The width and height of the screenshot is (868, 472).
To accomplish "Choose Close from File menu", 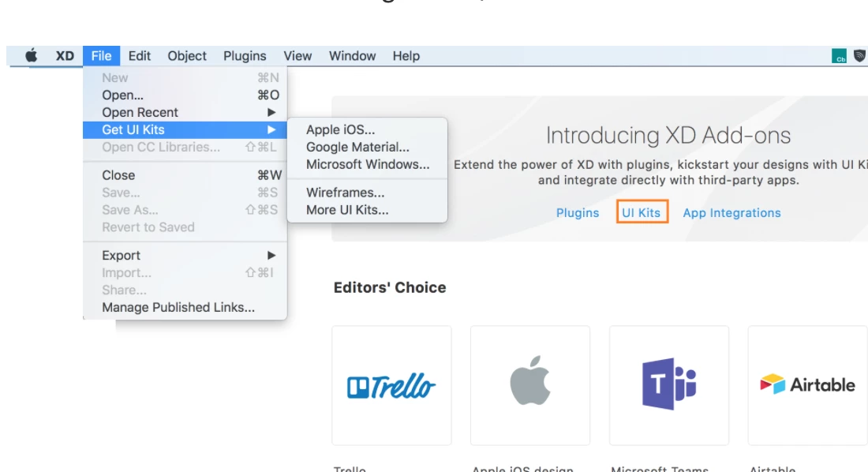I will [185, 175].
